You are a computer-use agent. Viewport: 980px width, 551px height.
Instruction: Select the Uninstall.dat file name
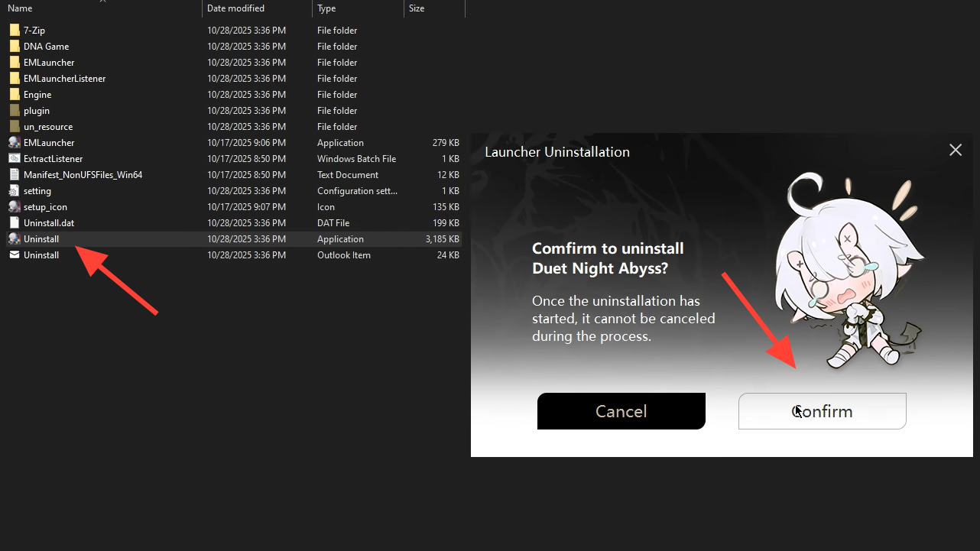coord(49,223)
